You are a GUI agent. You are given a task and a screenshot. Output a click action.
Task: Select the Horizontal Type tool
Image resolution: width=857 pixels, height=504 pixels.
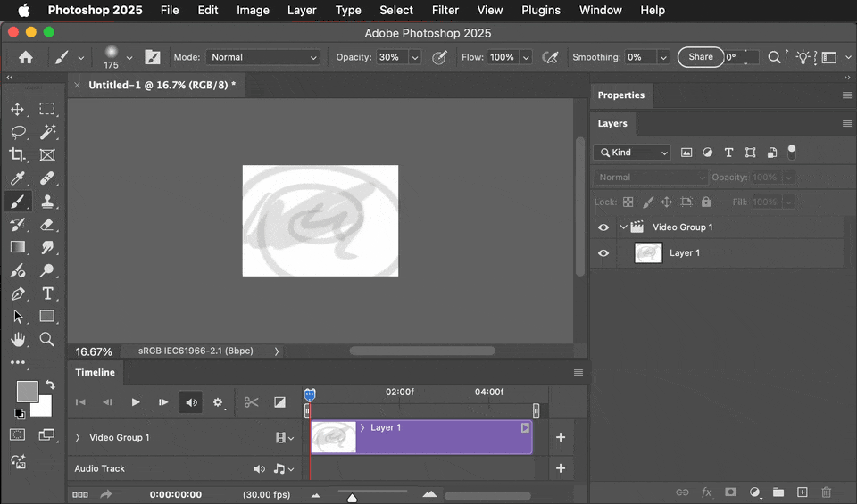click(x=47, y=293)
